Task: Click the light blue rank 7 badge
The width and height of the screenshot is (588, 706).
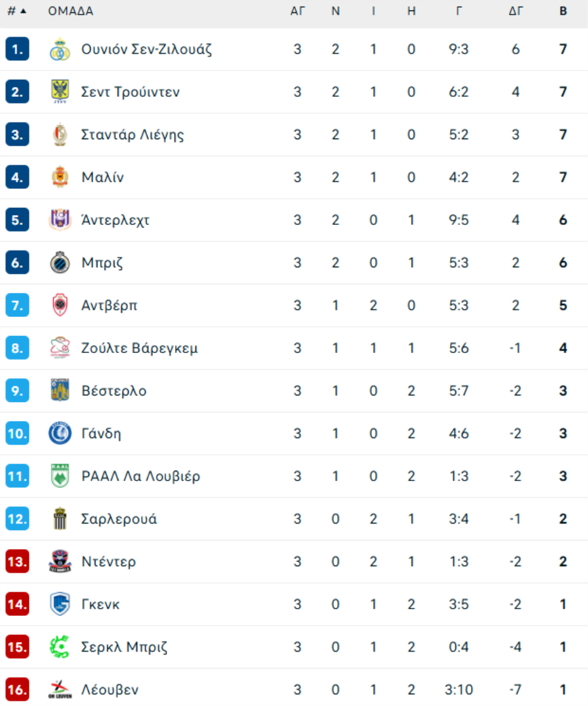Action: pos(17,305)
